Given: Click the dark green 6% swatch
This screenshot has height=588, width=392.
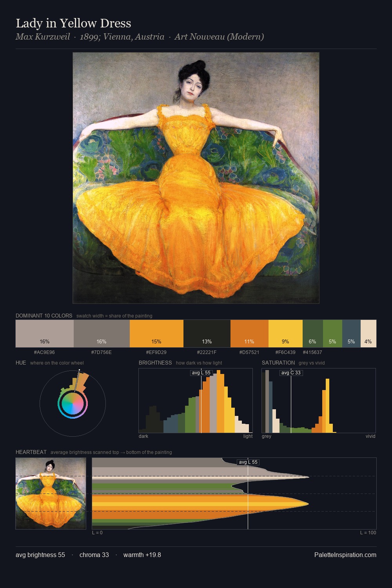Looking at the screenshot, I should [x=313, y=334].
